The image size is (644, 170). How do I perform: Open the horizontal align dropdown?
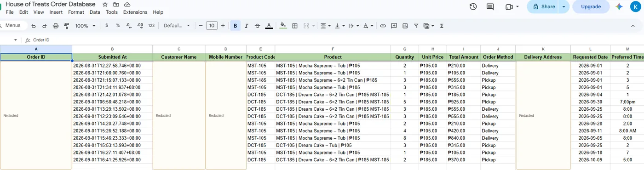pyautogui.click(x=326, y=26)
